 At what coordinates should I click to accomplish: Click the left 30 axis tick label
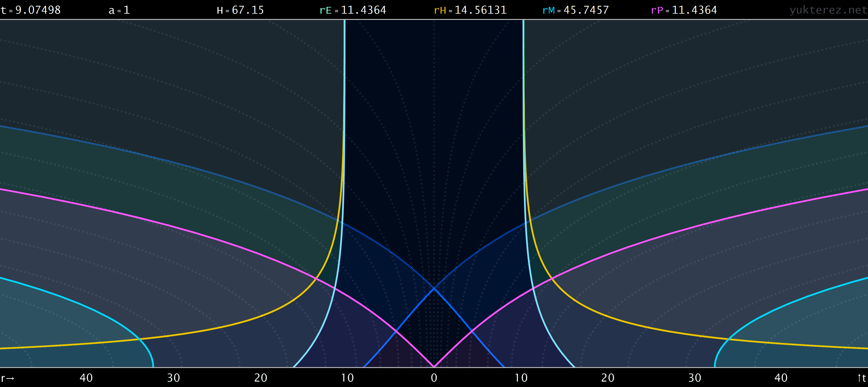pos(174,378)
